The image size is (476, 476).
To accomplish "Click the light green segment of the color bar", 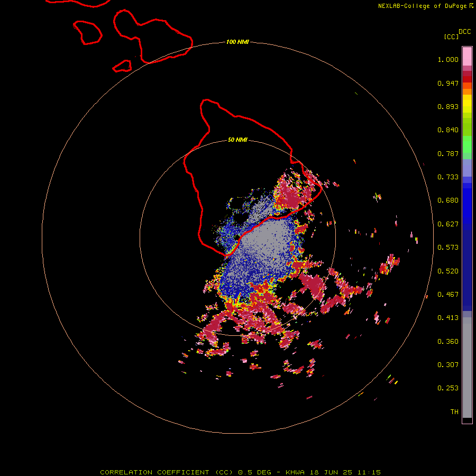I will pyautogui.click(x=467, y=144).
